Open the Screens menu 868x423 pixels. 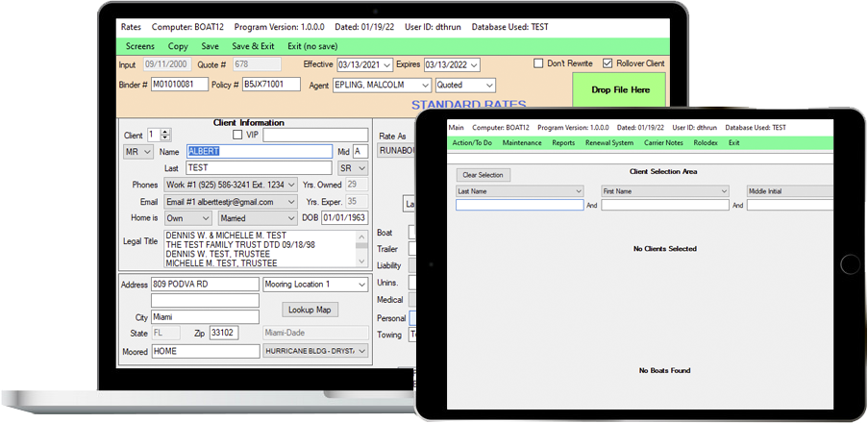click(x=139, y=46)
